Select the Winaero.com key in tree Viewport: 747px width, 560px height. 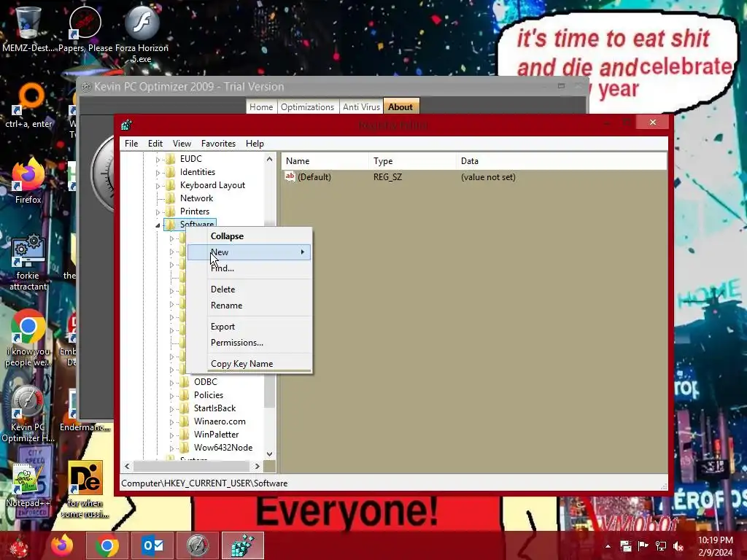point(220,421)
